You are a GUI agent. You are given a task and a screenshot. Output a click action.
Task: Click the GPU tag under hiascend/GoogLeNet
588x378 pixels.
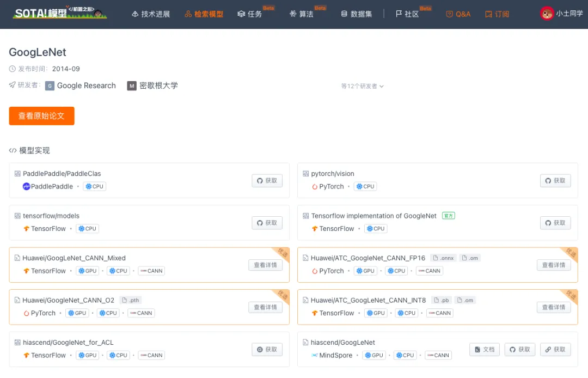[374, 355]
